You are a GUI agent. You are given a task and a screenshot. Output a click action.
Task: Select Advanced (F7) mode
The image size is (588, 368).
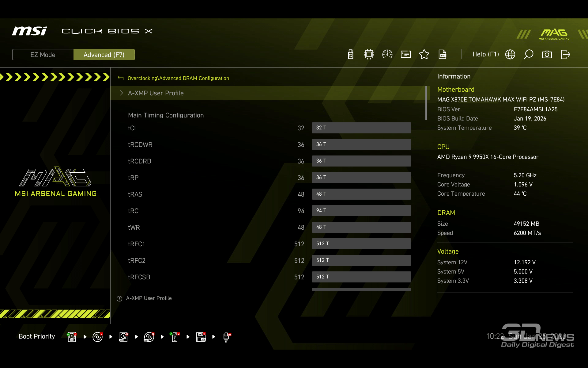[104, 55]
